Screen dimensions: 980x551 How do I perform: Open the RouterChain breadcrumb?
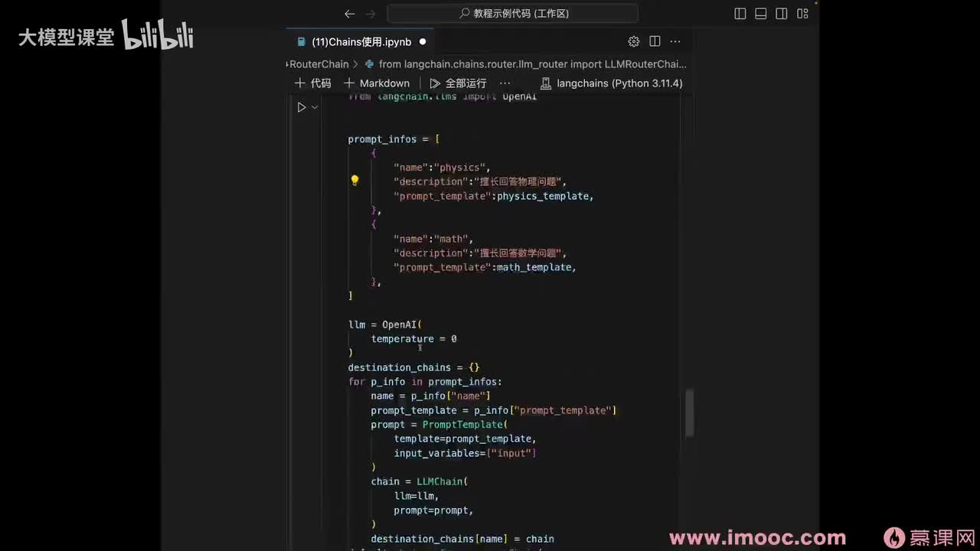pos(318,64)
